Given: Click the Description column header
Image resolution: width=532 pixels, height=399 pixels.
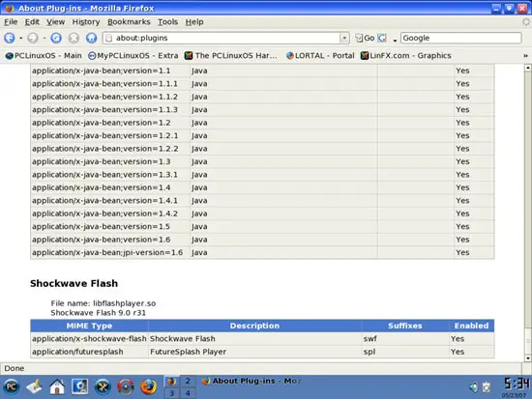Looking at the screenshot, I should click(x=254, y=326).
